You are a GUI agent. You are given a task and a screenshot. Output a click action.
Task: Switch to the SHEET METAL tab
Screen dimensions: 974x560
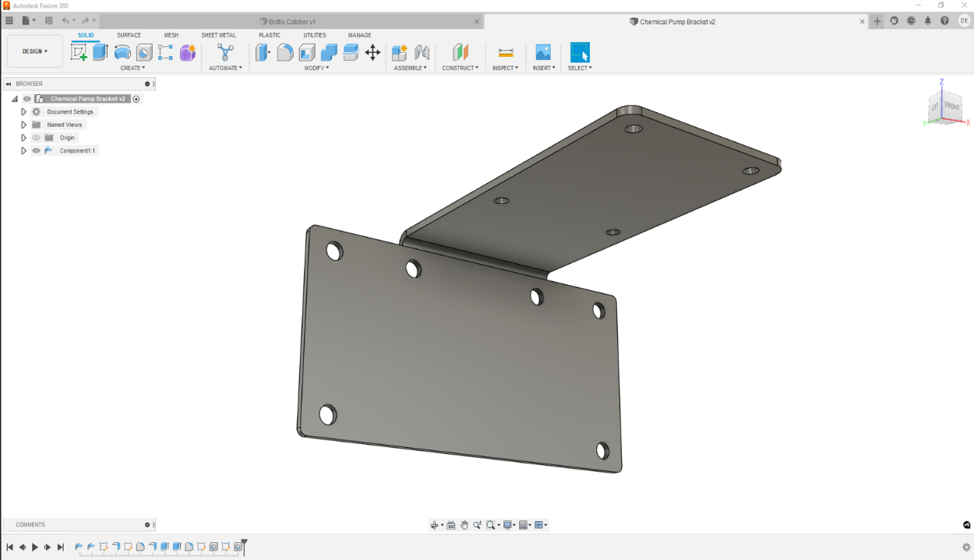tap(218, 35)
